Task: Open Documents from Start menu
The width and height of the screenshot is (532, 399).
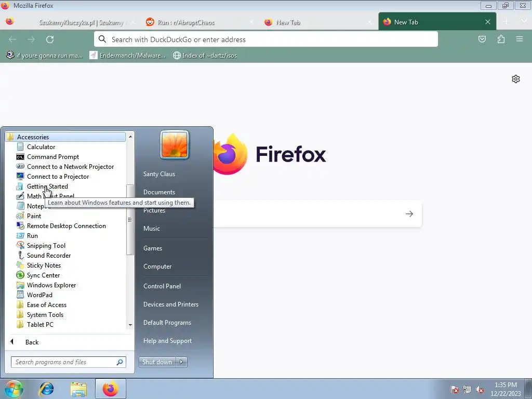Action: pyautogui.click(x=159, y=192)
